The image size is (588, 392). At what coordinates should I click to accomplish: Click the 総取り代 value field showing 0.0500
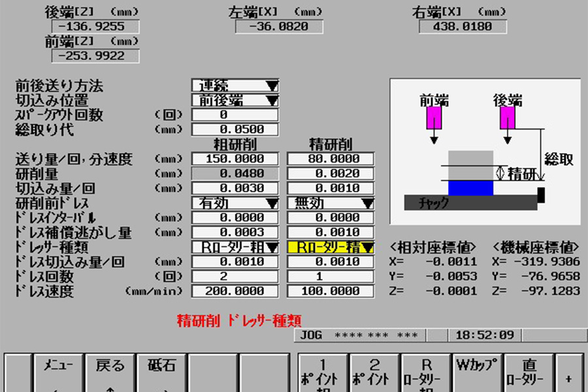234,129
